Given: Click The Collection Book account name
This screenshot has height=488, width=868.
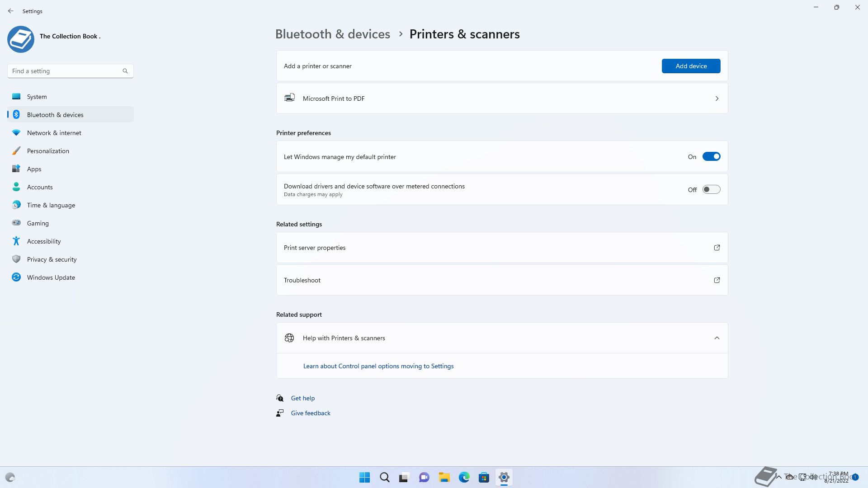Looking at the screenshot, I should tap(70, 36).
